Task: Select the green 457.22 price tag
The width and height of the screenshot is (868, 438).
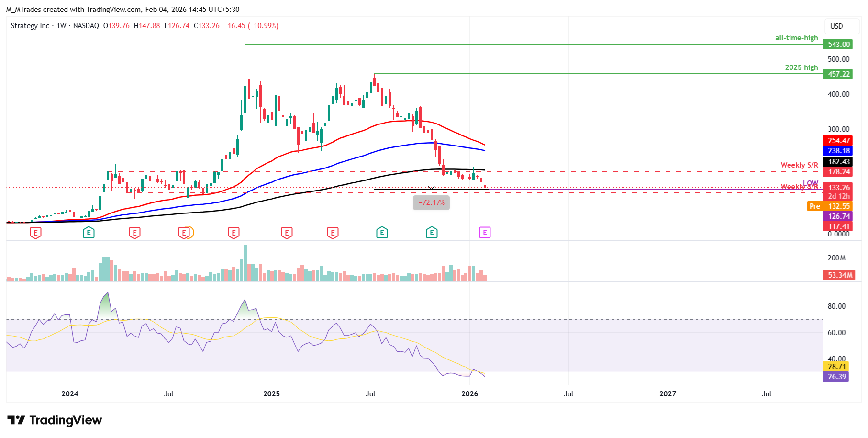Action: (838, 74)
